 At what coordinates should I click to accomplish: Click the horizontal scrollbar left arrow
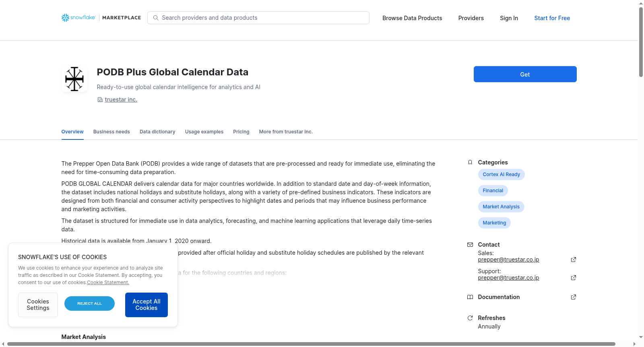(x=3, y=344)
